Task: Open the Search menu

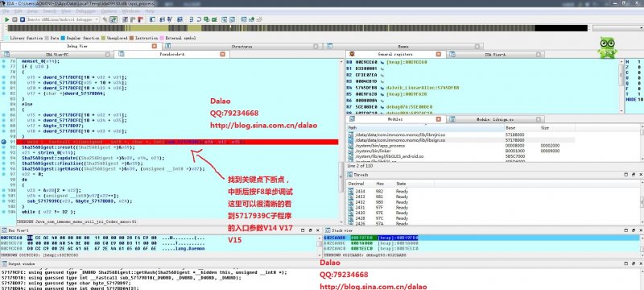Action: 50,11
